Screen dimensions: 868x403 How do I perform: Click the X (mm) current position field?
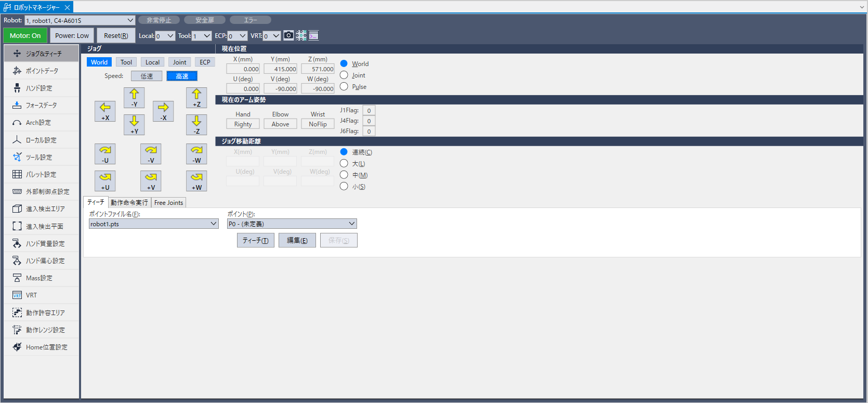tap(243, 69)
